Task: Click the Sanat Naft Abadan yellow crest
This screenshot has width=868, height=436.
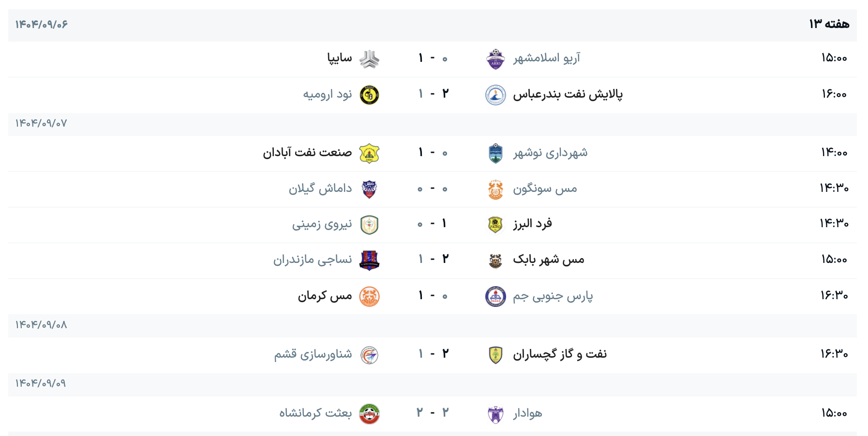Action: (369, 153)
